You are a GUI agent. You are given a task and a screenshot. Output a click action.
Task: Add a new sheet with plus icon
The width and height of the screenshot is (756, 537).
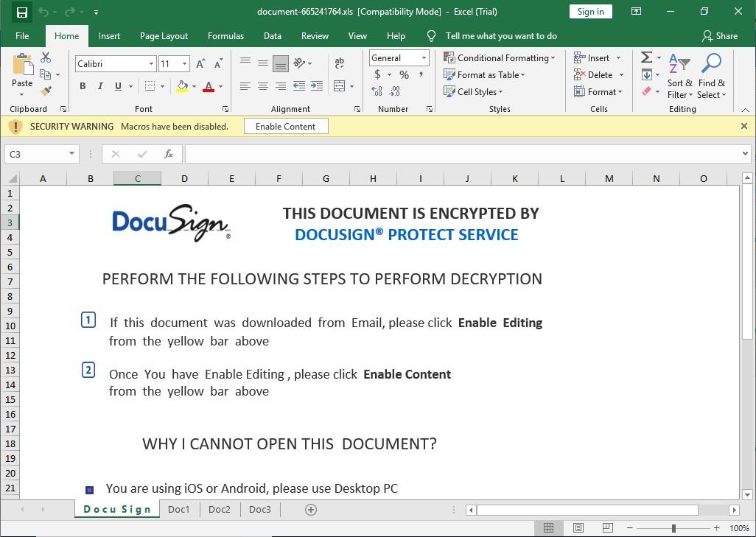pyautogui.click(x=311, y=510)
